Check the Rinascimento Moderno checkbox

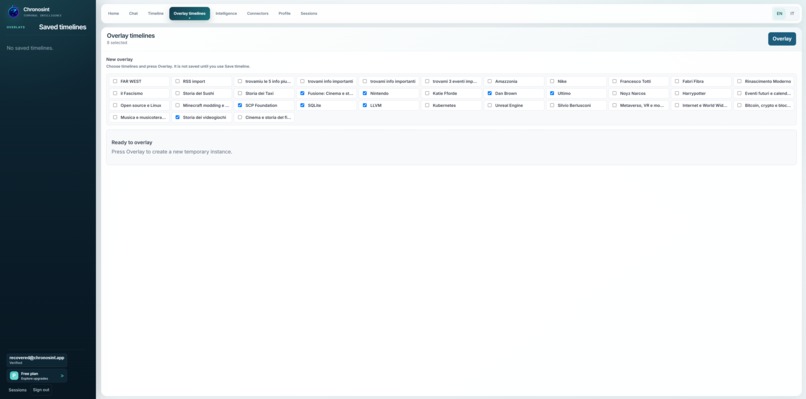739,81
